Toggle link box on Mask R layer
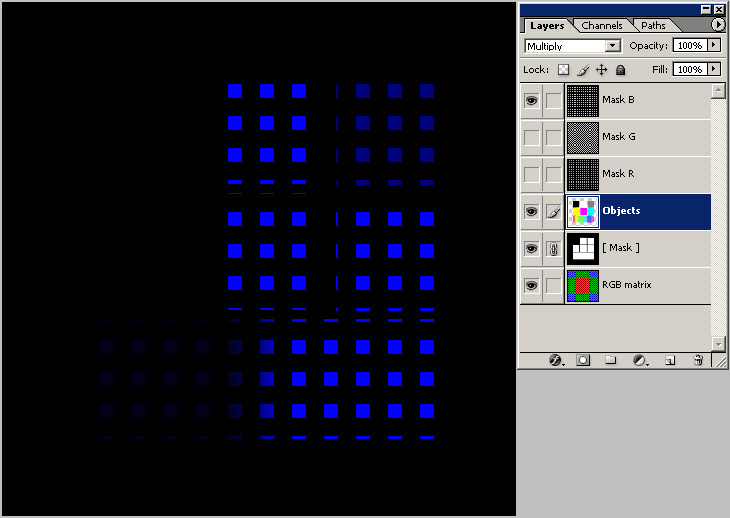The image size is (730, 518). (x=554, y=175)
